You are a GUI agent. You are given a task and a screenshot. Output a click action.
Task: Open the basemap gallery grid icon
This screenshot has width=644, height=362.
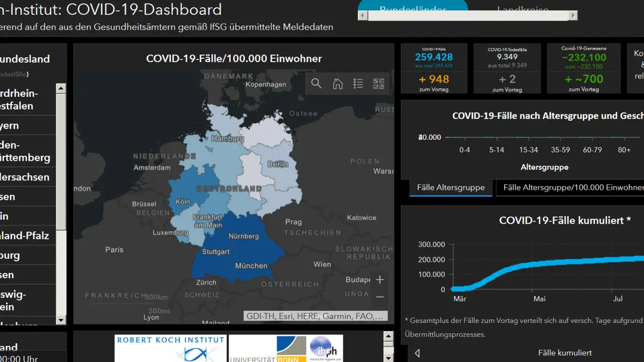point(379,84)
